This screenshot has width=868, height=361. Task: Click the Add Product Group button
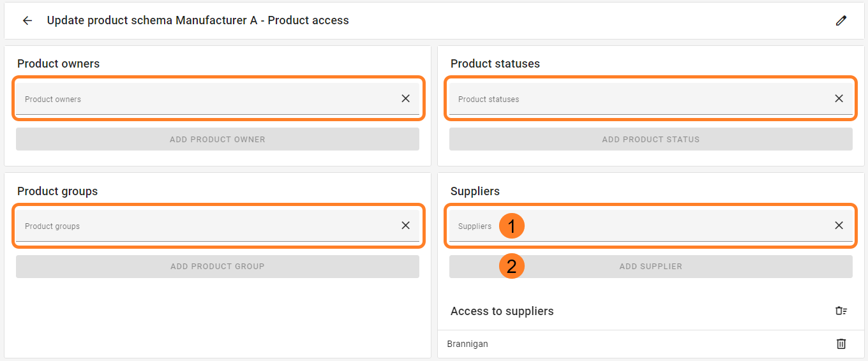point(218,267)
